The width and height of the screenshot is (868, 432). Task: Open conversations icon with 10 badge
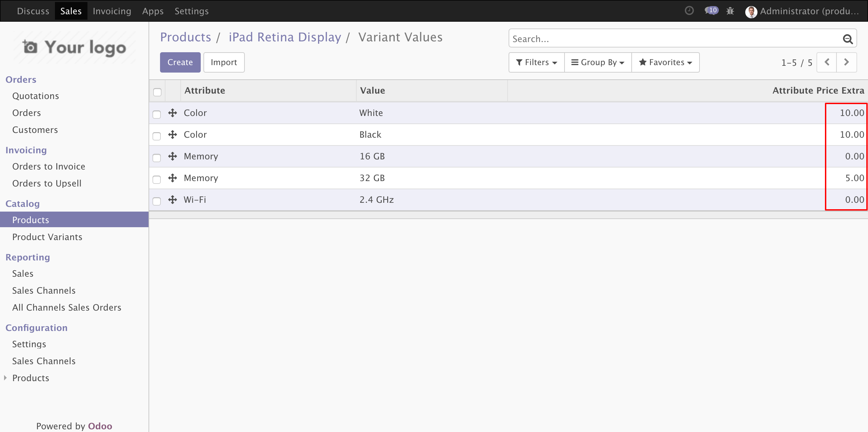pos(711,11)
